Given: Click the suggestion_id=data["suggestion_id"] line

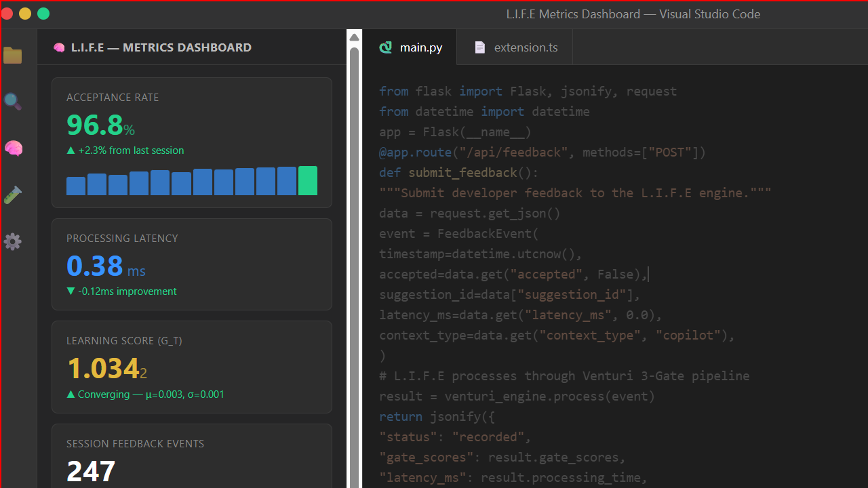Looking at the screenshot, I should 510,295.
